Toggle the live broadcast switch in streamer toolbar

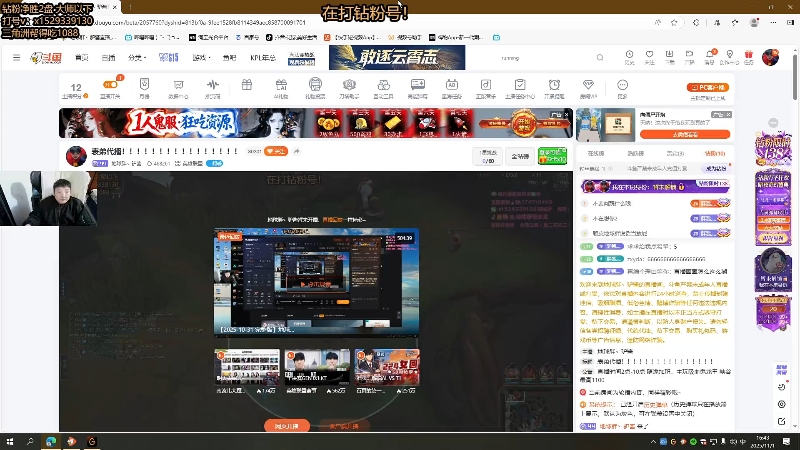110,85
